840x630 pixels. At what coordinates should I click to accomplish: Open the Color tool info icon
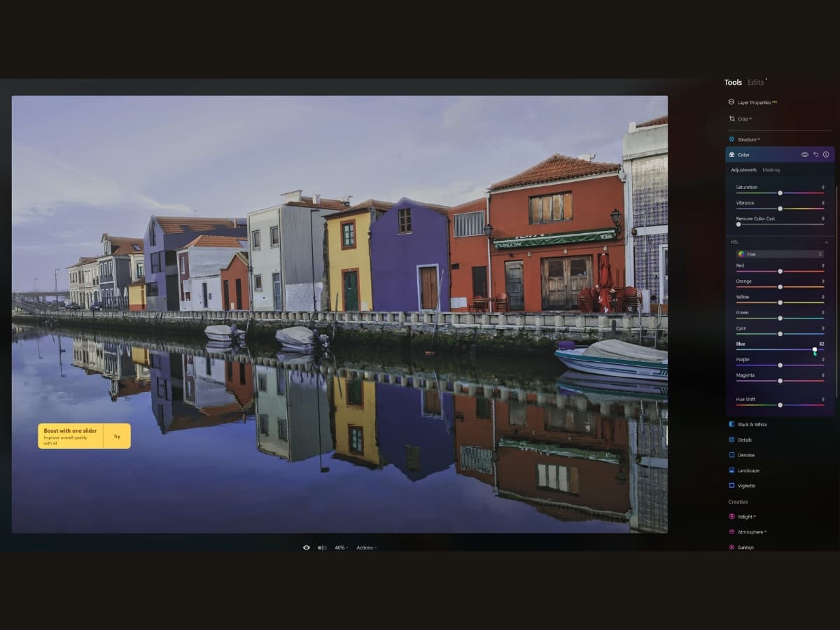826,155
